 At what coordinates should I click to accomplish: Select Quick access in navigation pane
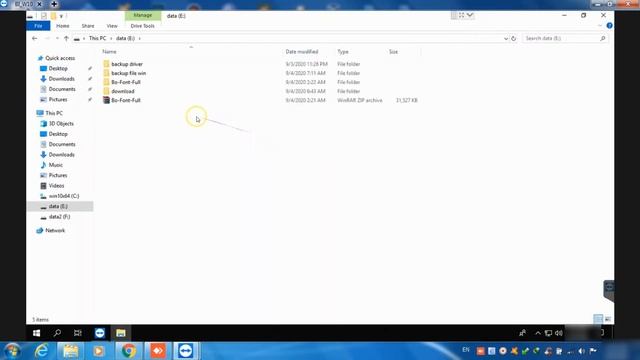pyautogui.click(x=60, y=58)
